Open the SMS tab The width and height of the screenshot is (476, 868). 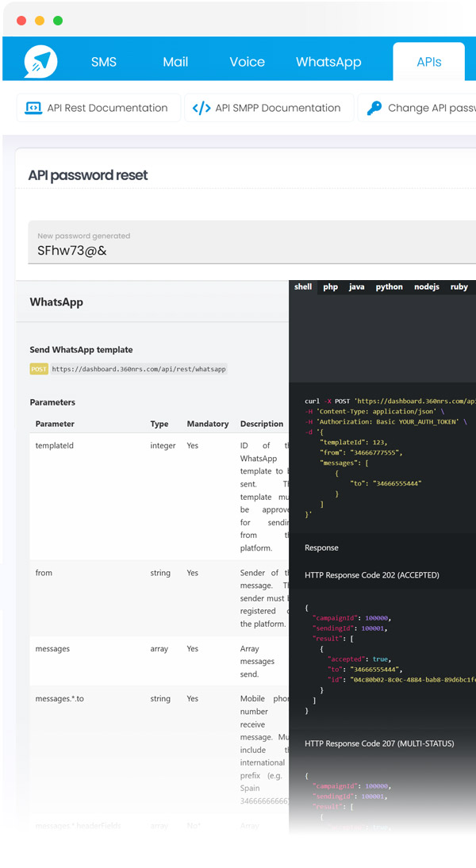point(103,62)
